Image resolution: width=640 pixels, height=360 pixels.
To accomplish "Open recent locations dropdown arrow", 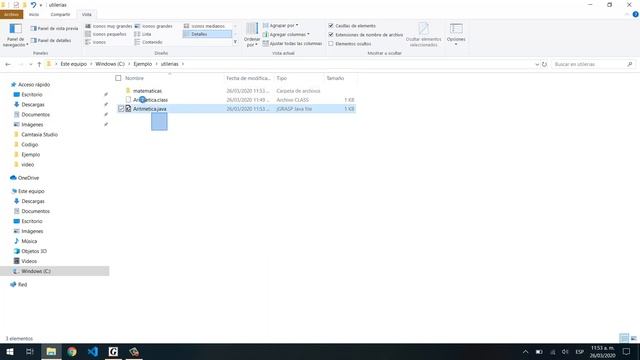I will 31,64.
